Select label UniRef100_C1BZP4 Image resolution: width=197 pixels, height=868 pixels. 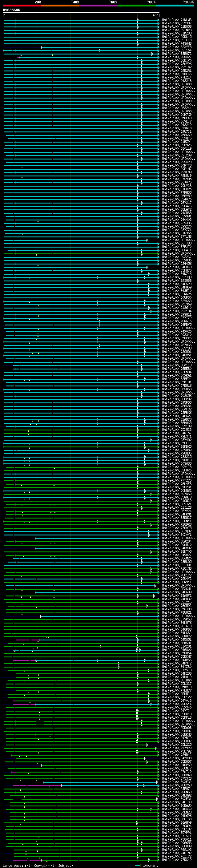[x=177, y=142]
